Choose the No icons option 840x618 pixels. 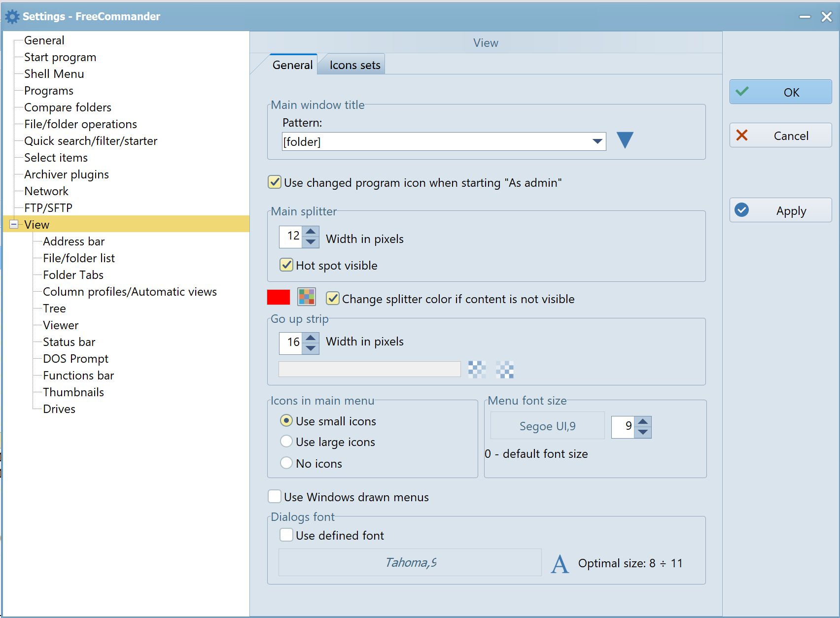point(286,463)
